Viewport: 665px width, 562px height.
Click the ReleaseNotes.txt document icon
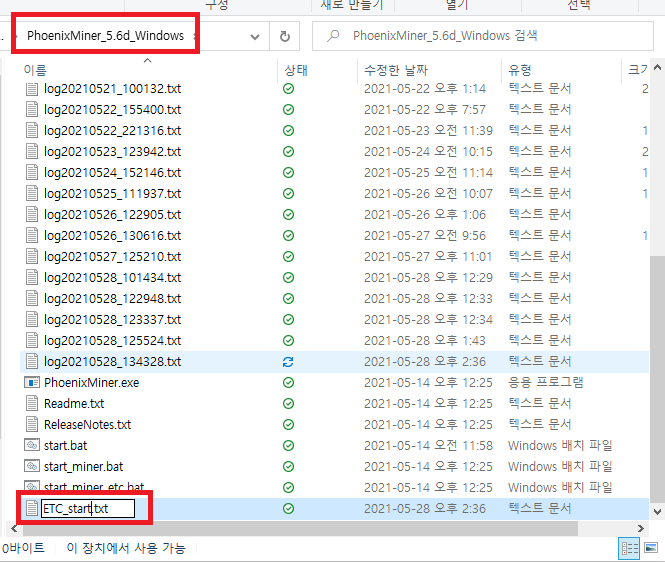point(32,425)
